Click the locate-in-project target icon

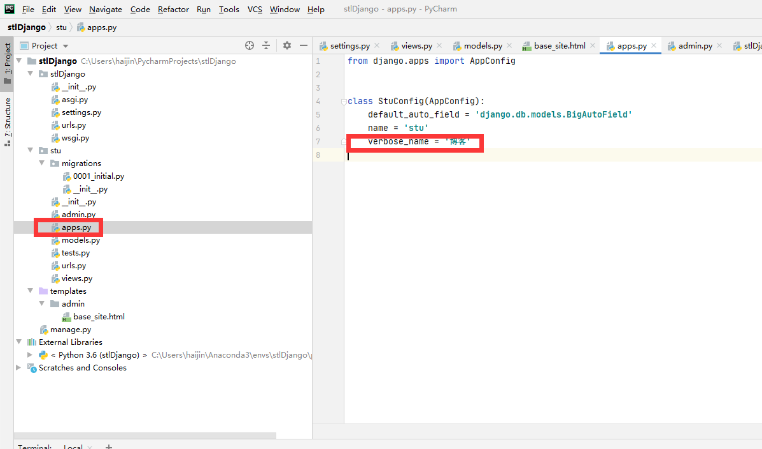coord(249,45)
